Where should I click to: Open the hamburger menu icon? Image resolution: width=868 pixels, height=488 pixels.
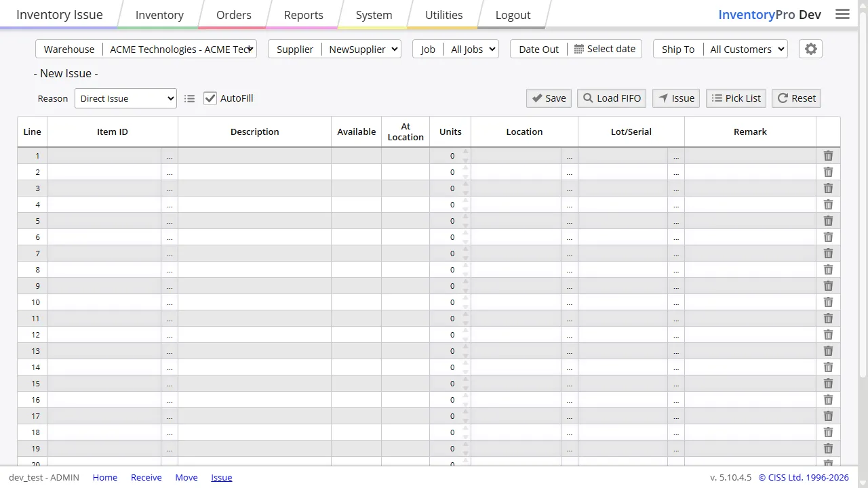tap(842, 14)
